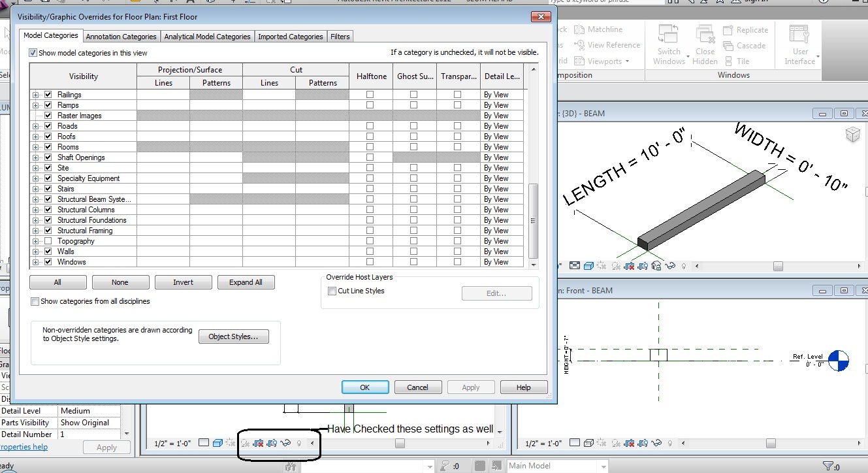Click Crop View icon in 3D BEAM view bar

(x=630, y=266)
